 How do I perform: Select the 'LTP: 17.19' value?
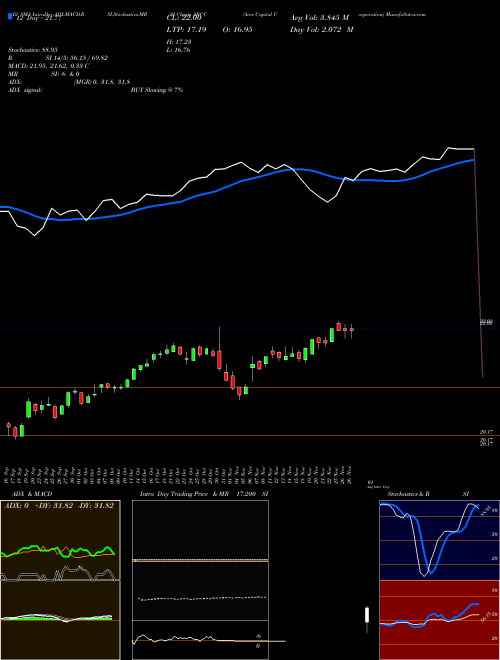point(186,29)
